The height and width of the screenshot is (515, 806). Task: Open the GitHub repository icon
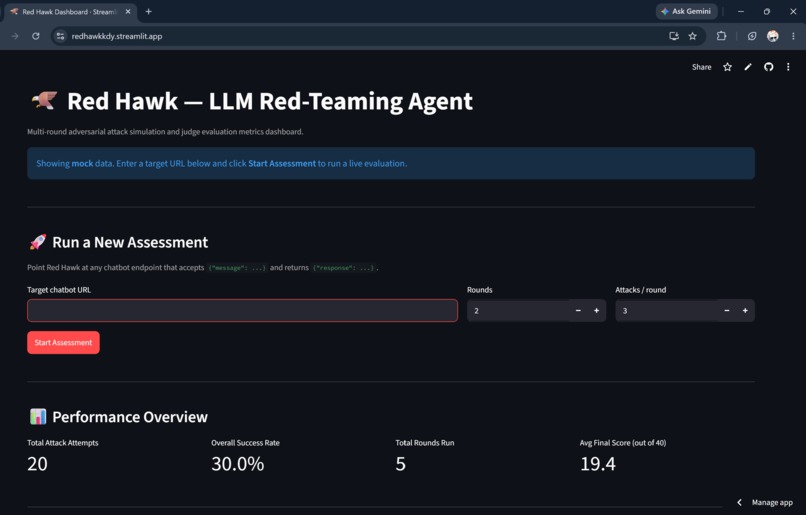click(768, 67)
